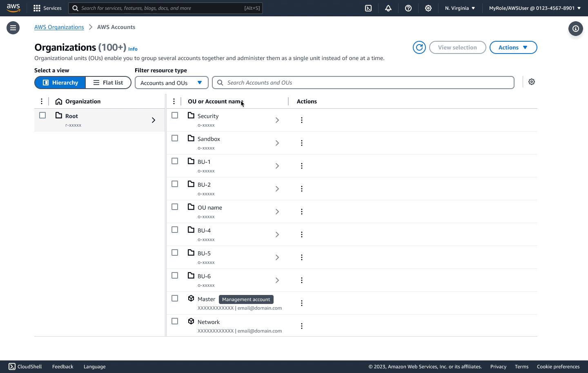Check the Sandbox OU checkbox

point(175,138)
